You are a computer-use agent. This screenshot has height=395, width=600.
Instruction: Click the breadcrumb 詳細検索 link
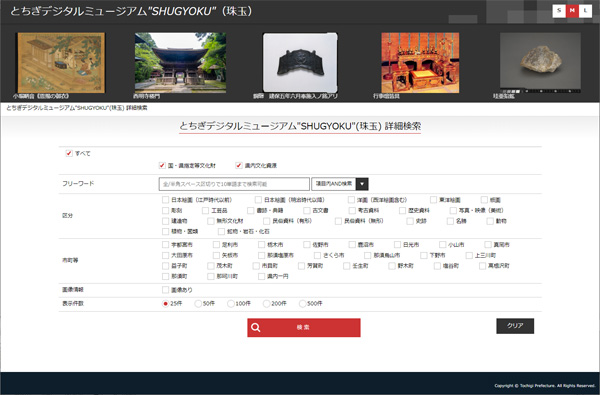click(137, 108)
